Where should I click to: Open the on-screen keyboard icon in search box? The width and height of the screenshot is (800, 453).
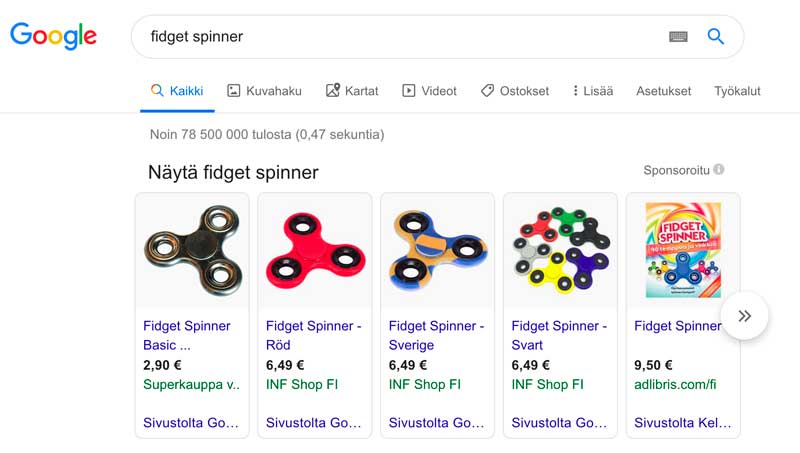[x=678, y=37]
